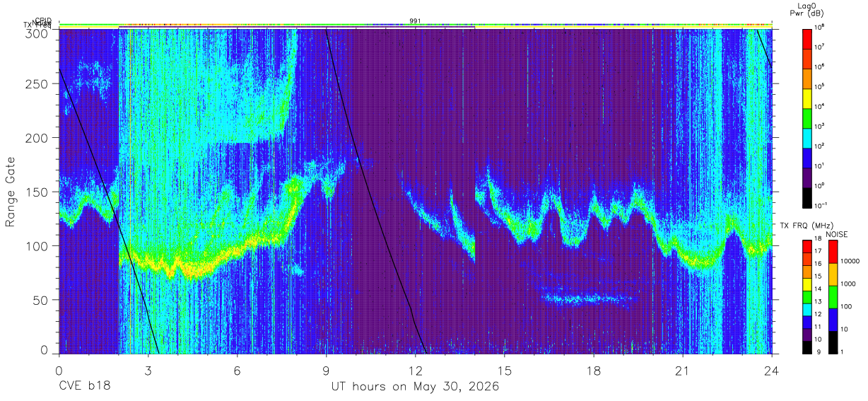Viewport: 868px width, 401px height.
Task: Click red 17–18 MHz TX FRQ swatch
Action: click(807, 247)
